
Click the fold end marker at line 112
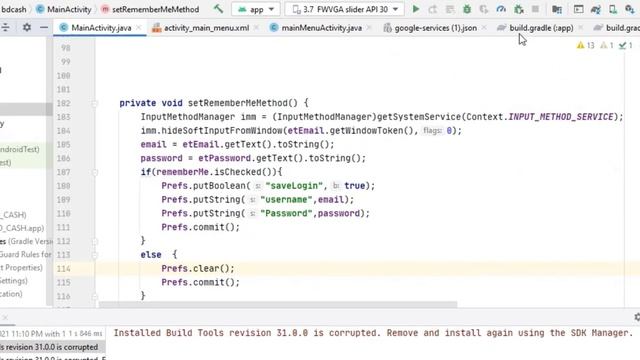coord(94,241)
